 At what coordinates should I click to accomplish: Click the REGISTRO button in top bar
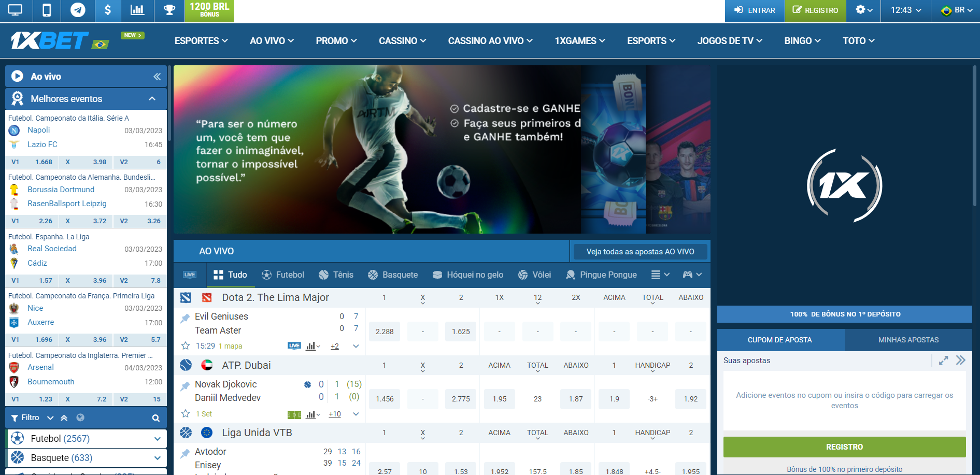pyautogui.click(x=815, y=10)
